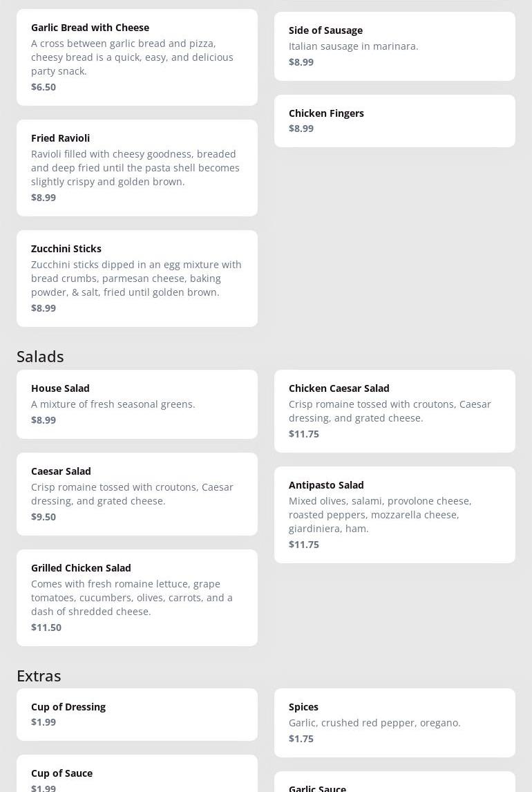532x792 pixels.
Task: Click the Chicken Caesar Salad card
Action: [395, 411]
